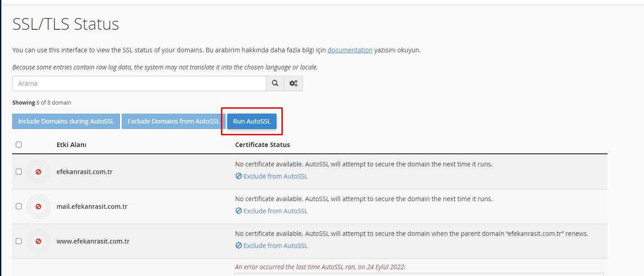Click Exclude Domains from AutoSSL
This screenshot has height=276, width=644.
click(172, 121)
